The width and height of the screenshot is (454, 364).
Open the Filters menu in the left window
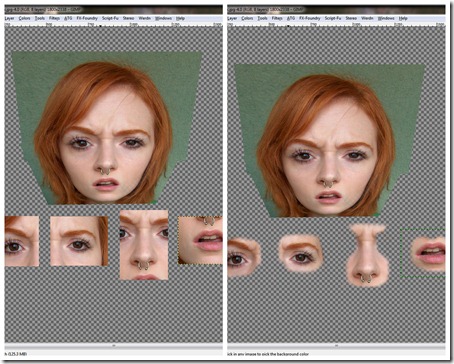coord(54,18)
